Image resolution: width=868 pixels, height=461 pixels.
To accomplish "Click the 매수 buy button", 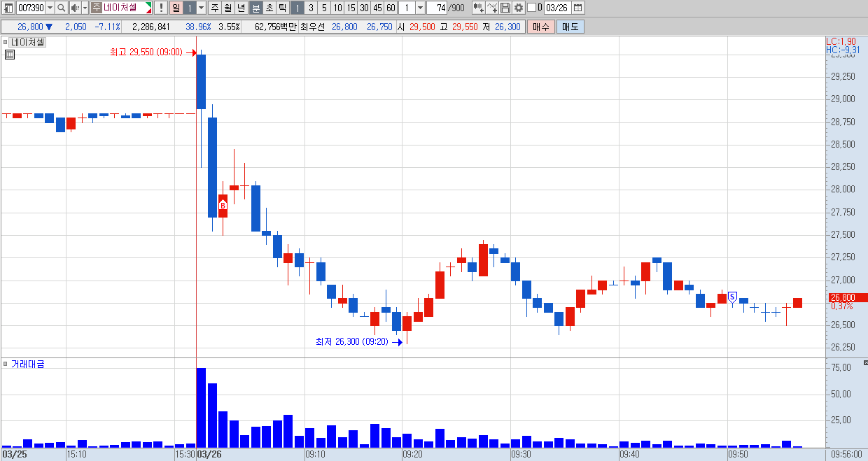I will point(541,27).
